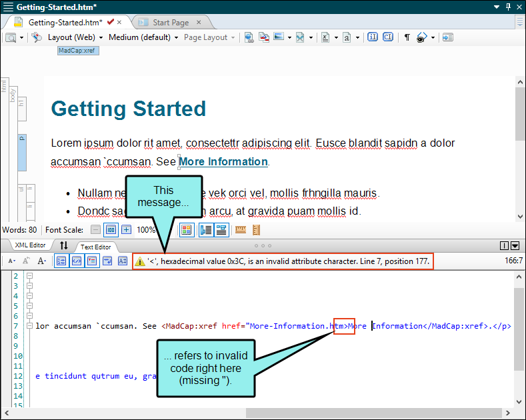The width and height of the screenshot is (526, 420).
Task: Click the paragraph marker (¶) icon
Action: coord(407,37)
